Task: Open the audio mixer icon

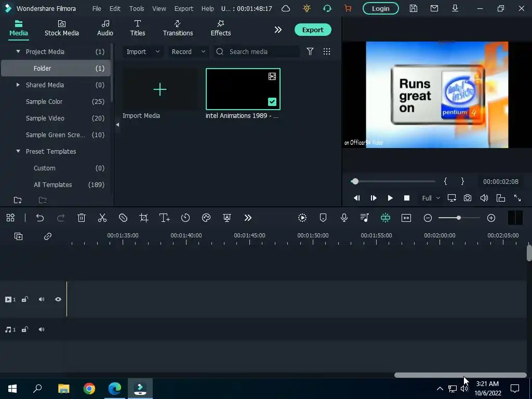Action: [x=365, y=218]
